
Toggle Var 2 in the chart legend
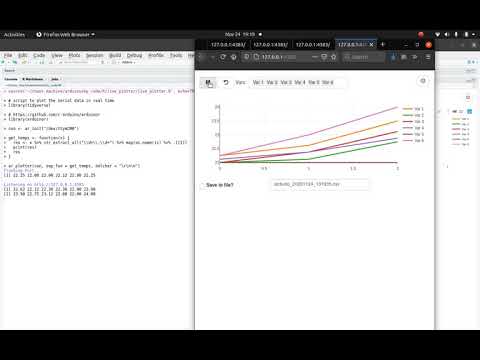tap(413, 115)
